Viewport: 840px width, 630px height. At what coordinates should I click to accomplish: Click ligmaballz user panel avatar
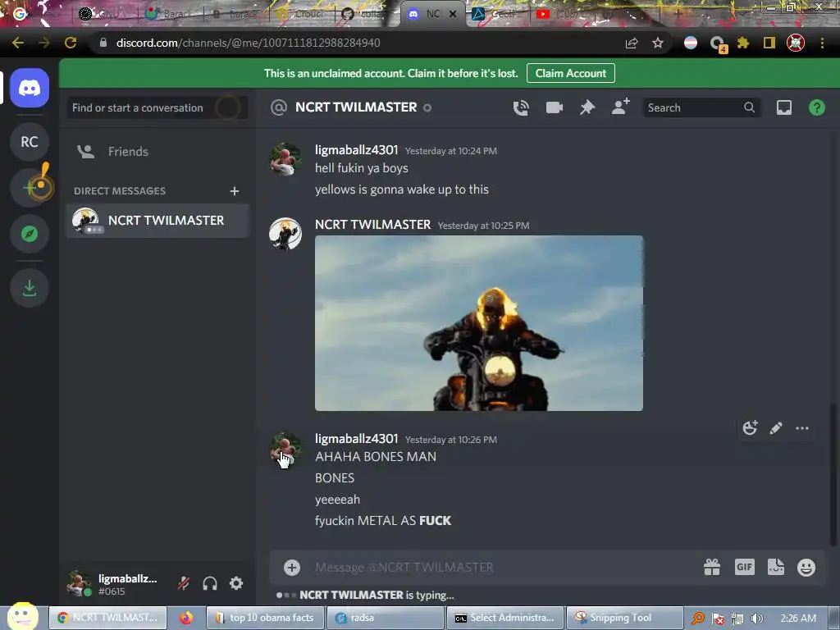(78, 583)
